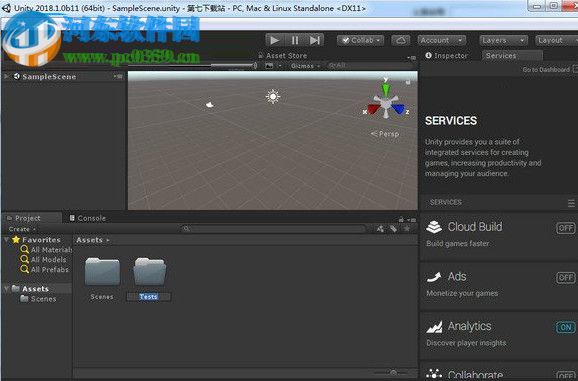The width and height of the screenshot is (578, 381).
Task: Open the Services list menu icon
Action: (571, 203)
